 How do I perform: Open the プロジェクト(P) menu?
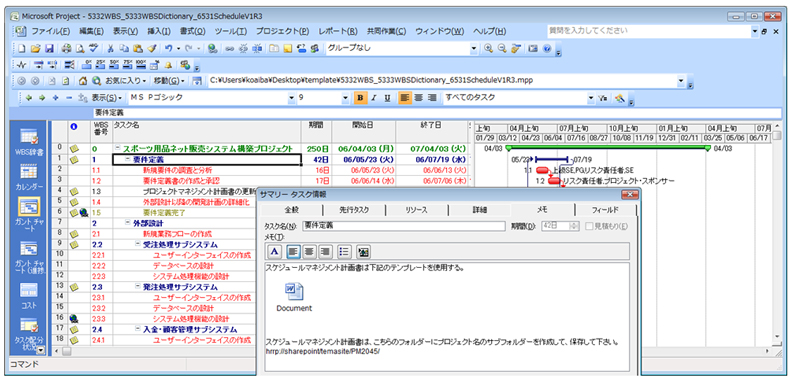tap(282, 31)
